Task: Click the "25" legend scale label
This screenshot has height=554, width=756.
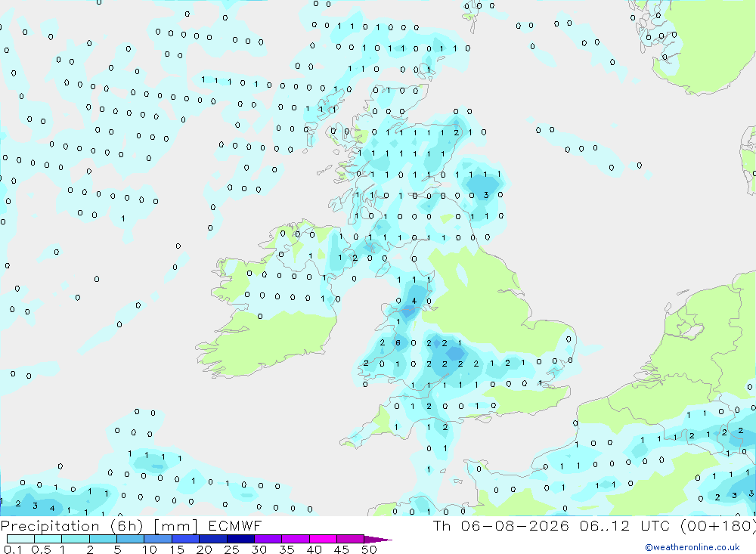Action: (x=232, y=549)
